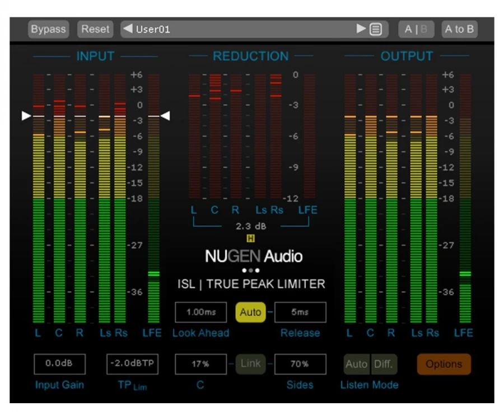Click the yellow H hold indicator
The image size is (504, 420).
coord(250,239)
